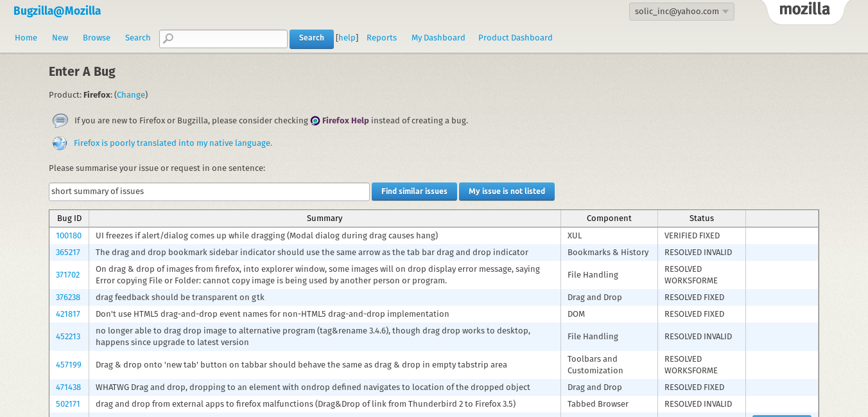Open Product Dashboard
The height and width of the screenshot is (417, 868).
point(515,38)
